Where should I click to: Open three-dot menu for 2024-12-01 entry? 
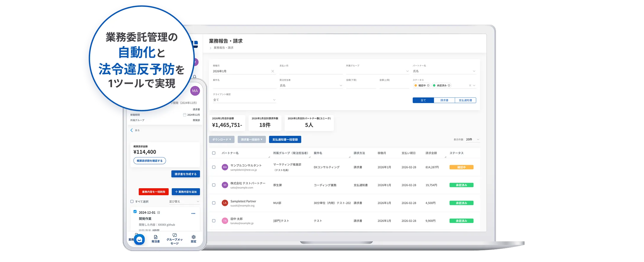[x=193, y=213]
